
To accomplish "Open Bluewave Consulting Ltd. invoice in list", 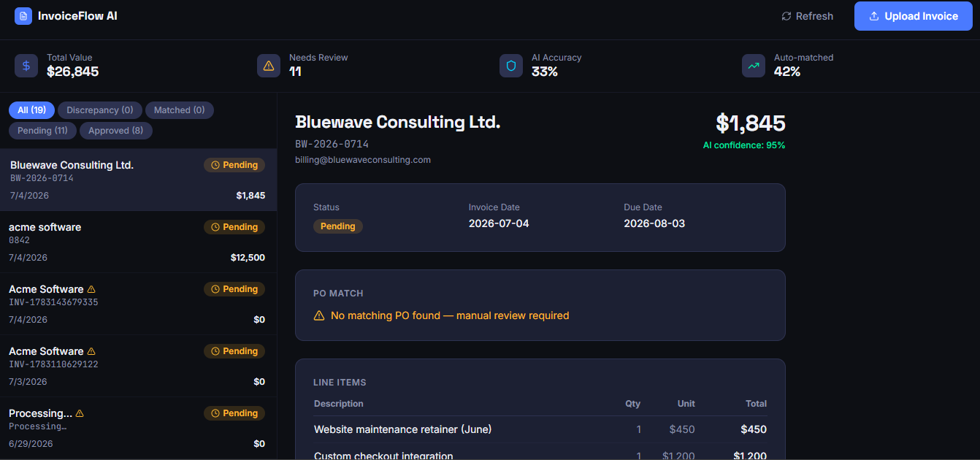I will (138, 180).
